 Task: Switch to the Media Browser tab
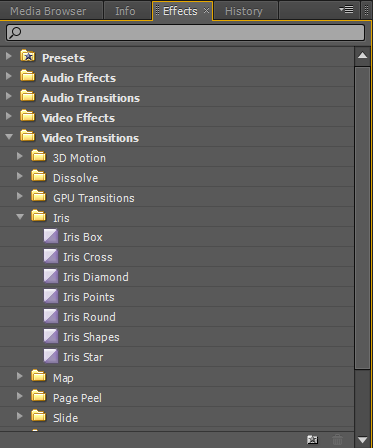pyautogui.click(x=48, y=11)
